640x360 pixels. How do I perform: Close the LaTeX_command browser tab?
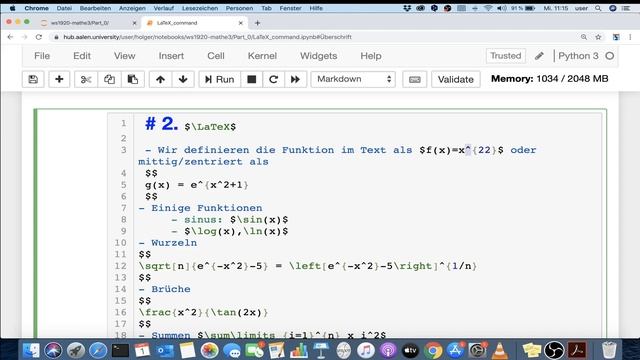click(240, 23)
